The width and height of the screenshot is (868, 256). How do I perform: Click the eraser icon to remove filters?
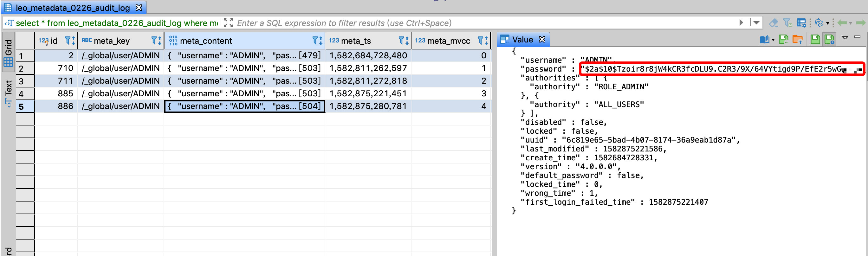pos(773,23)
